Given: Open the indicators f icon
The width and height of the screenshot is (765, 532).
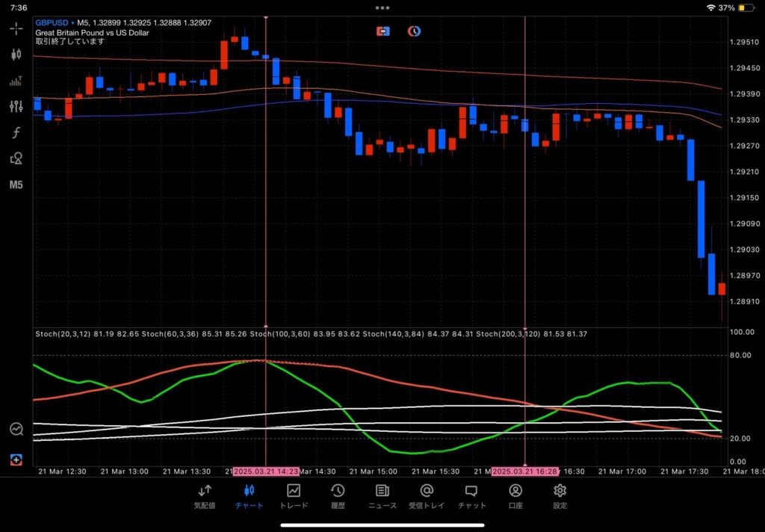Looking at the screenshot, I should 16,132.
